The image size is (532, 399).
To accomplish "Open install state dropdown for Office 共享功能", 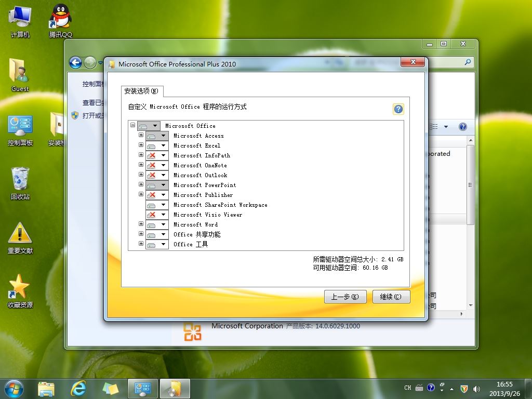I will tap(157, 234).
